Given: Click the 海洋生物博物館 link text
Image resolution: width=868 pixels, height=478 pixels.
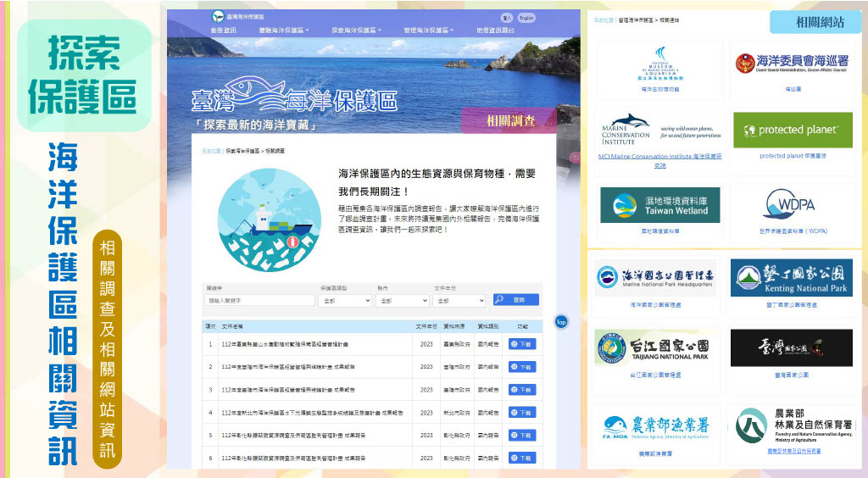Looking at the screenshot, I should [660, 89].
